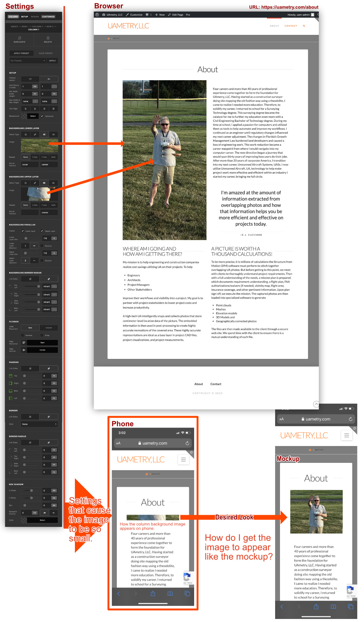Screen dimensions: 364x622
Task: Change box shadow Blur EM unit
Action: click(54, 505)
